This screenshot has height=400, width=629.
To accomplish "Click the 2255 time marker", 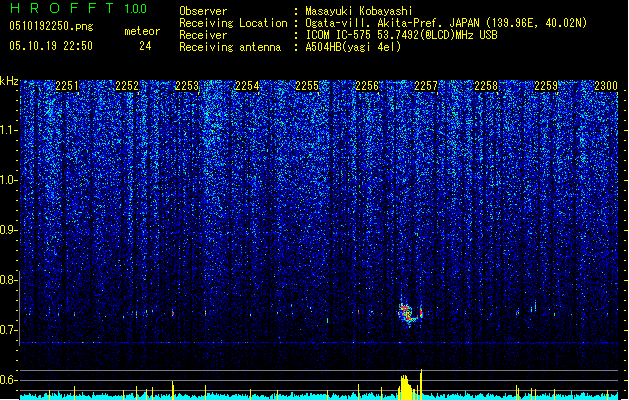I will coord(307,86).
